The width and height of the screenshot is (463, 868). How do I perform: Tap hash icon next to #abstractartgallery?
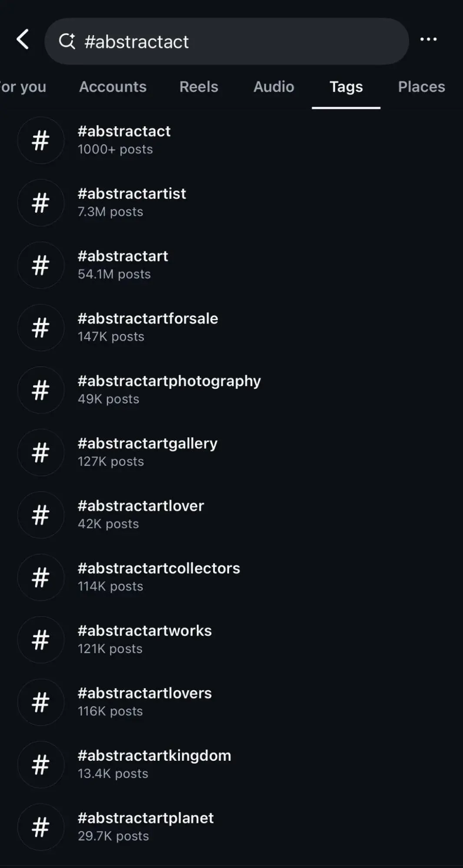[x=41, y=452]
